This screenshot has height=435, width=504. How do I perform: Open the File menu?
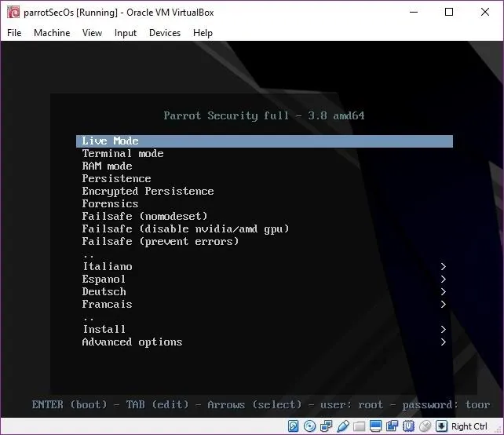click(14, 33)
